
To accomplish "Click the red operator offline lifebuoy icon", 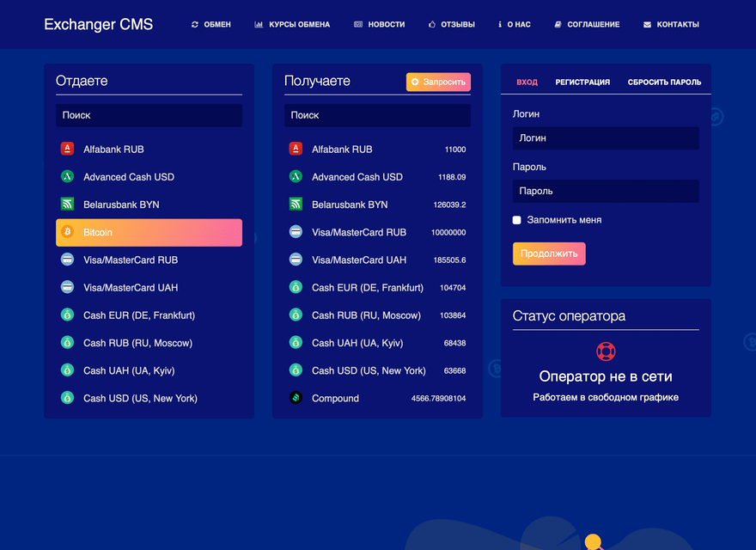I will (x=606, y=351).
